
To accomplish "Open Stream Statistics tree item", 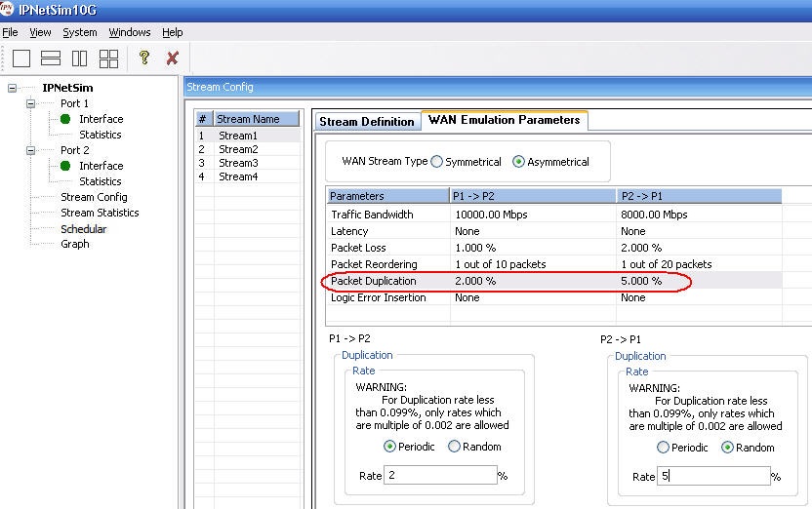I will click(x=100, y=213).
